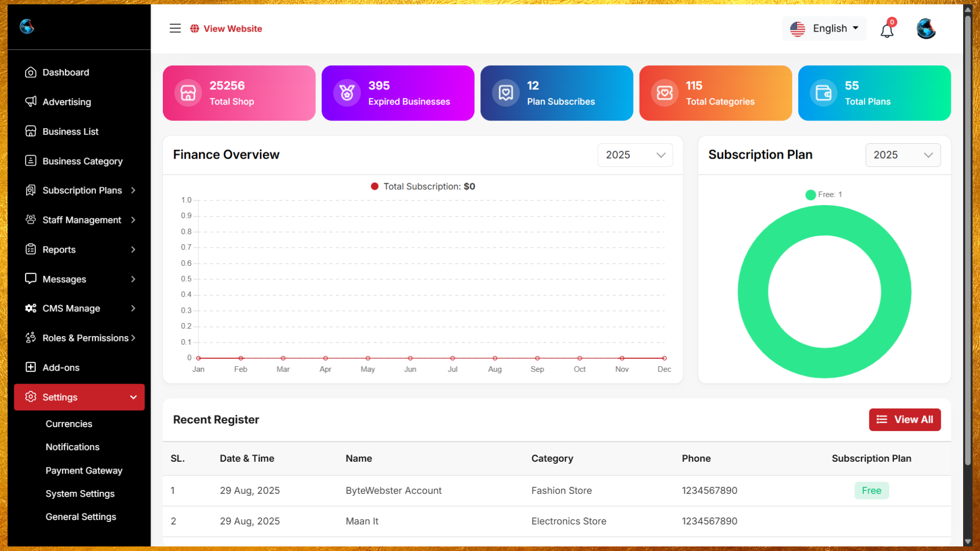This screenshot has width=980, height=551.
Task: Collapse the Settings menu
Action: coord(80,397)
